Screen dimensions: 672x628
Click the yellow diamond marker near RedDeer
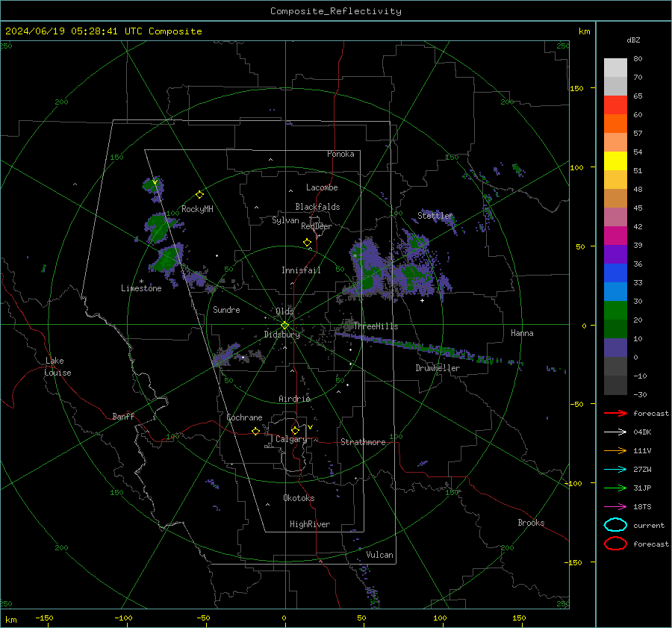[307, 243]
